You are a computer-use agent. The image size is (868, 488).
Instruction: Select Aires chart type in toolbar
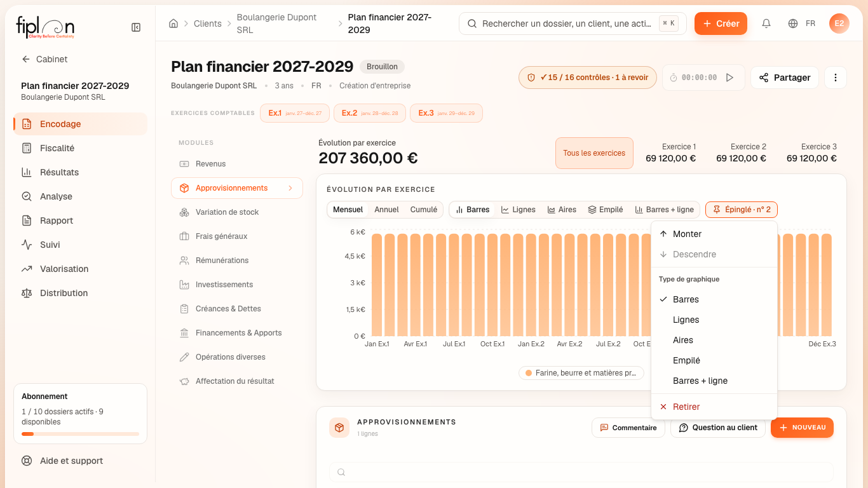(x=562, y=210)
